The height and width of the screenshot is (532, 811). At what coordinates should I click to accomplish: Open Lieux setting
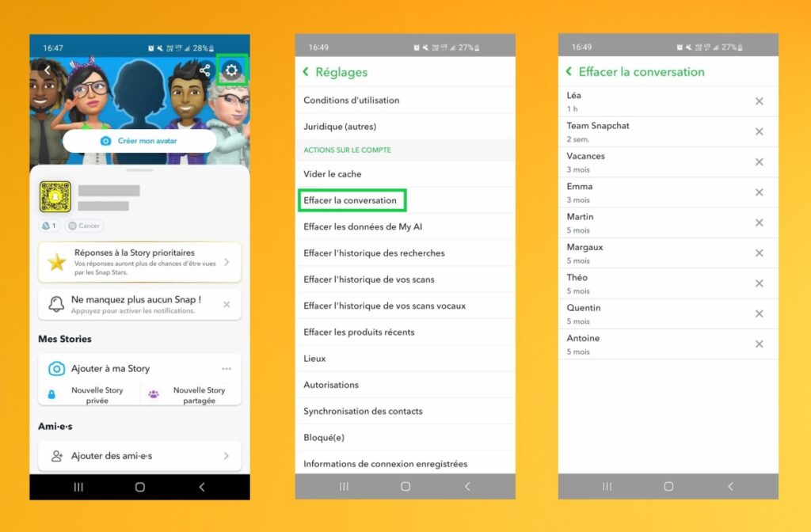tap(405, 359)
